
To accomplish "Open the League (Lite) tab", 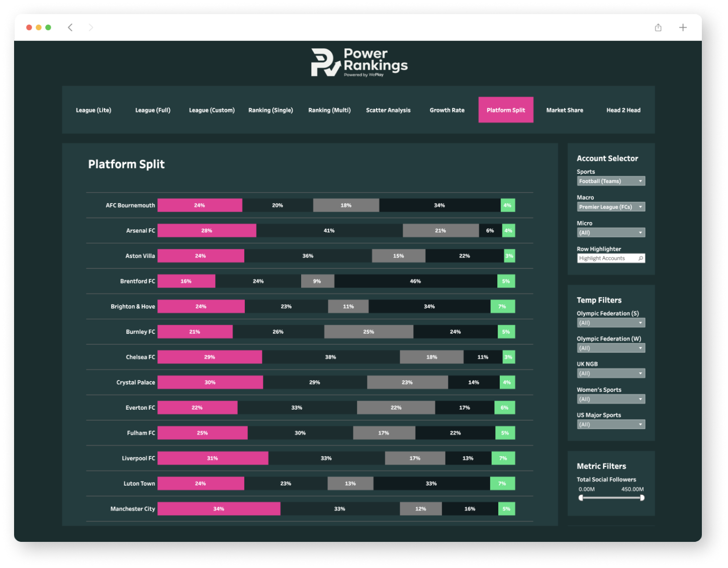I will tap(94, 110).
